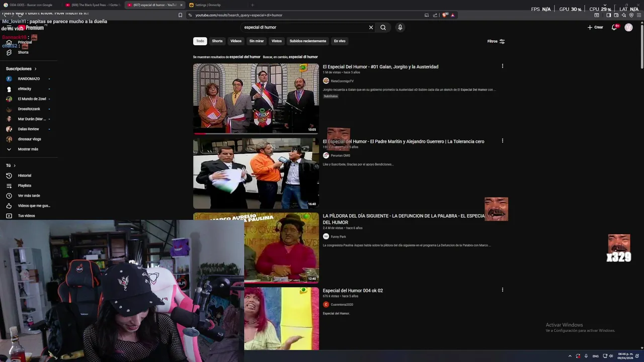Viewport: 644px width, 362px height.
Task: Open the taskbar volume control
Action: pos(611,356)
